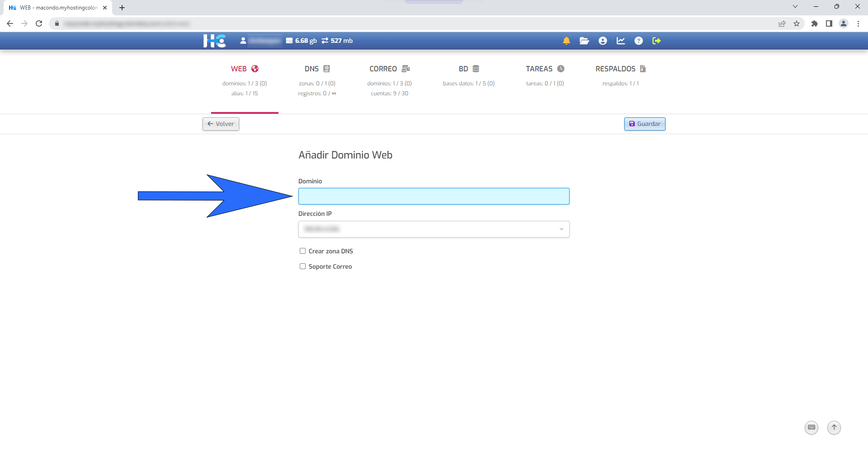868x462 pixels.
Task: Switch to the TAREAS section tab
Action: (545, 69)
